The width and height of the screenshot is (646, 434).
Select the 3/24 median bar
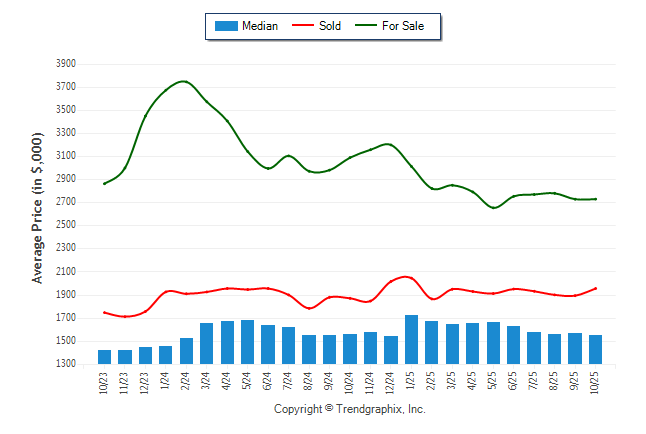point(206,343)
